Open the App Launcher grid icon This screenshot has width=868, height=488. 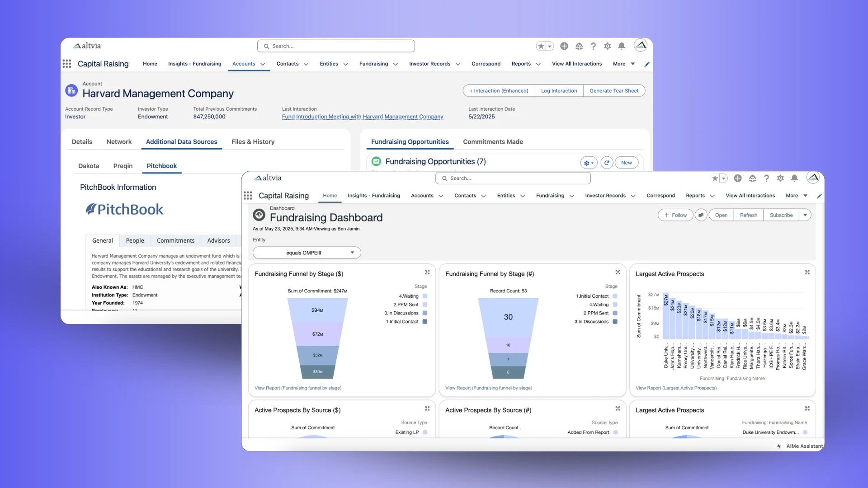tap(248, 195)
